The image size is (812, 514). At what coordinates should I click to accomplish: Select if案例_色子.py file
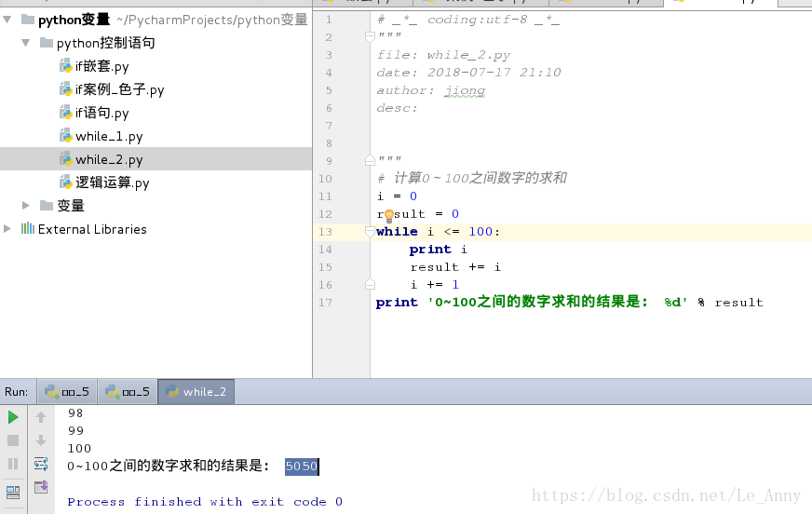(x=119, y=89)
